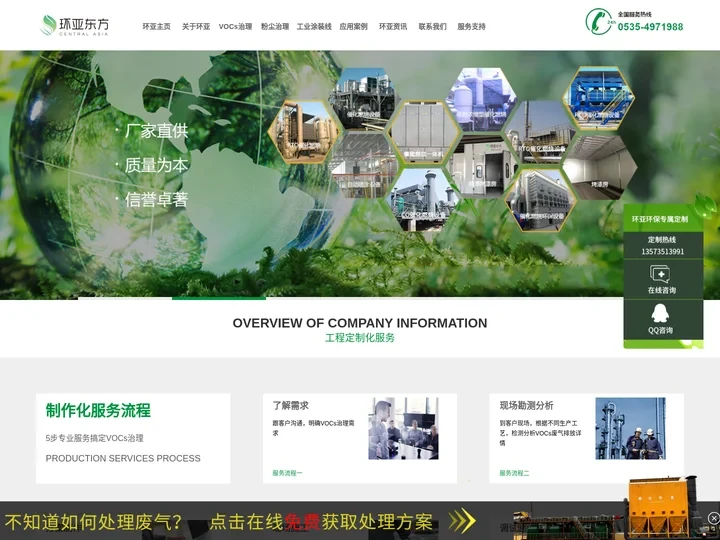
Task: Select the white first carousel indicator bar
Action: click(125, 298)
